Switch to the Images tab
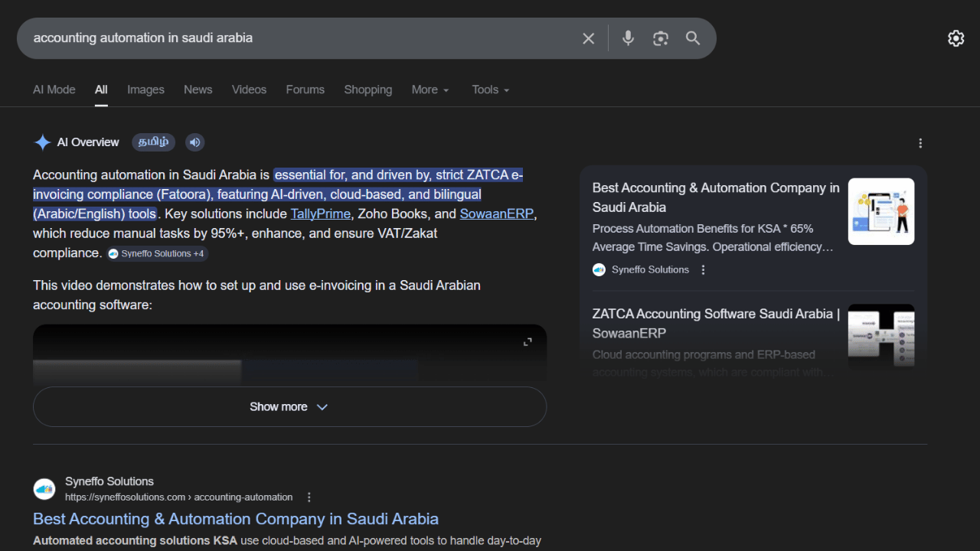Screen dimensions: 980x551 click(x=145, y=90)
